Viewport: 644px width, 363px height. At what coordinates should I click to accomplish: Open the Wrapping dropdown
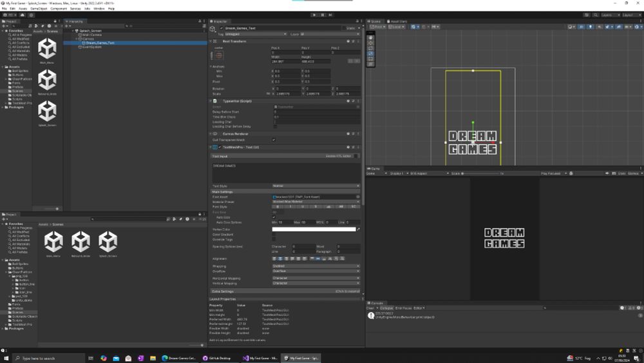pos(316,266)
